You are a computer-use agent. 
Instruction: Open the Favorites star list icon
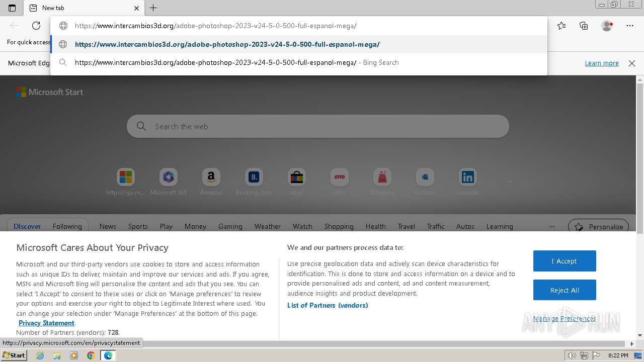561,26
